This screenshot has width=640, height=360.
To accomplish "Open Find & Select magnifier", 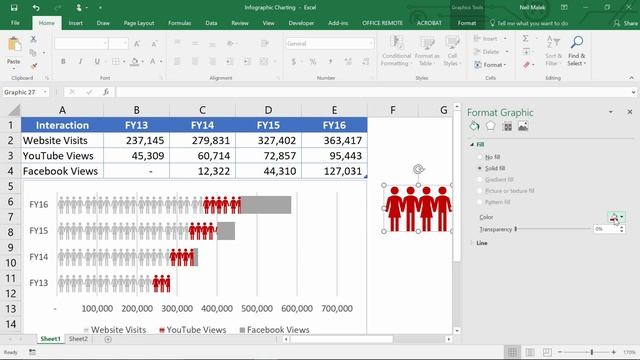I will pyautogui.click(x=576, y=51).
